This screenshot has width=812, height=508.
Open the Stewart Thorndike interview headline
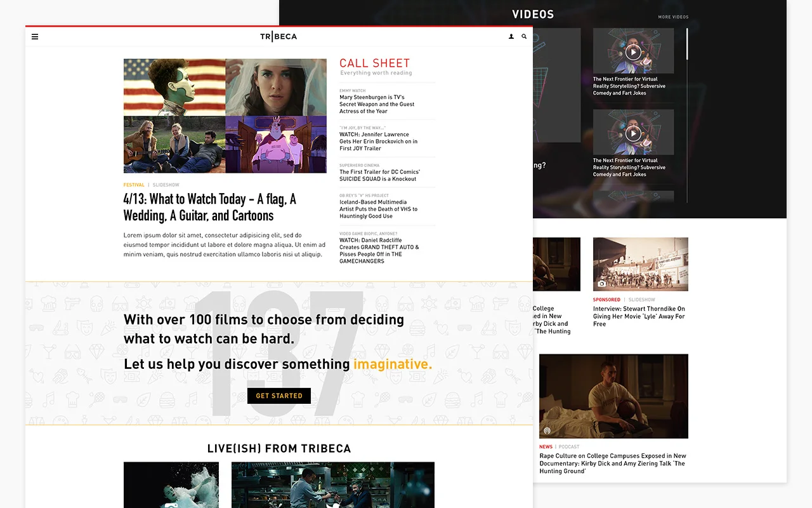pyautogui.click(x=639, y=316)
